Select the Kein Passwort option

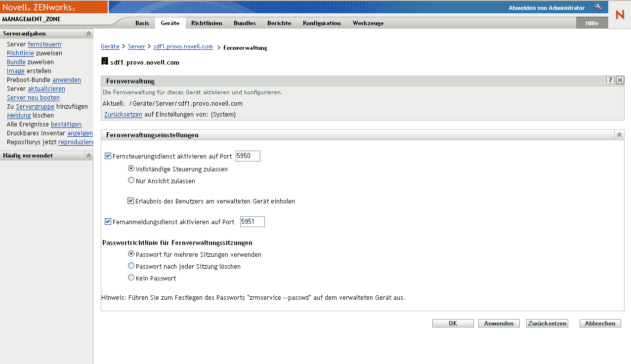pos(131,278)
